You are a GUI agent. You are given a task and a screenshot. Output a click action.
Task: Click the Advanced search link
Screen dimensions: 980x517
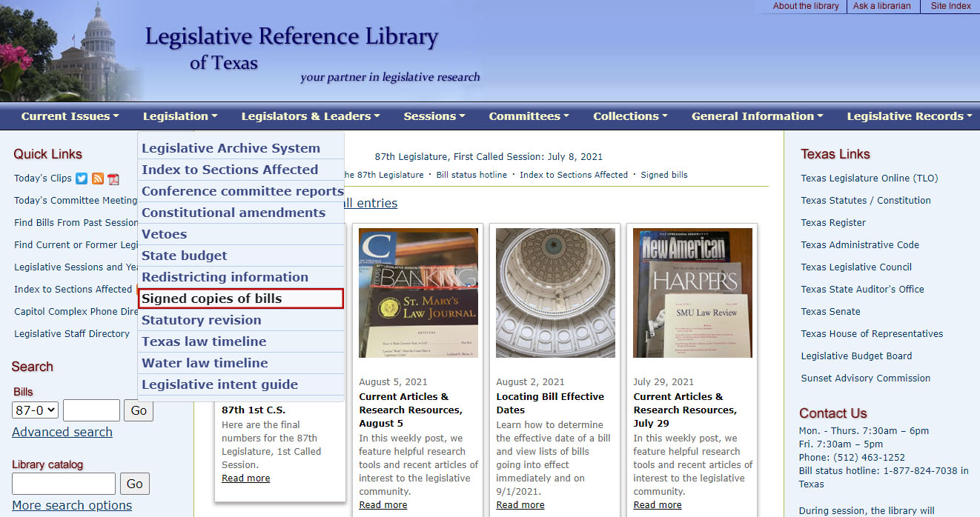click(62, 432)
